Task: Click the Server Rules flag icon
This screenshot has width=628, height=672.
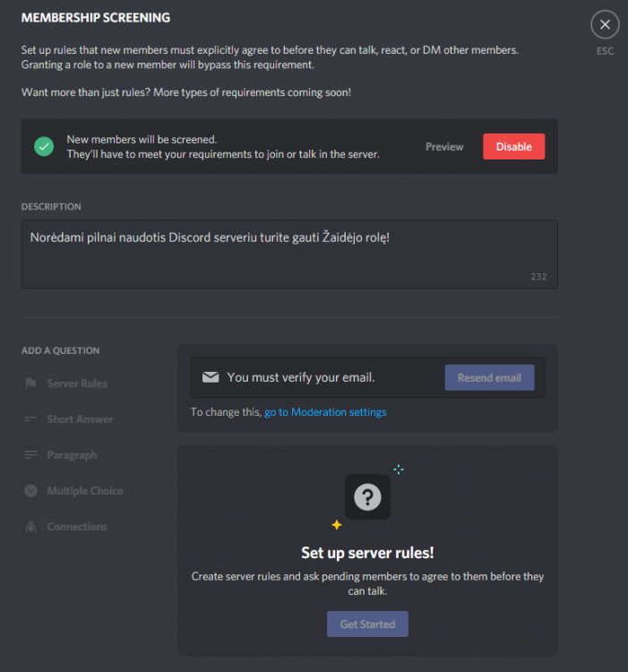Action: pyautogui.click(x=30, y=383)
